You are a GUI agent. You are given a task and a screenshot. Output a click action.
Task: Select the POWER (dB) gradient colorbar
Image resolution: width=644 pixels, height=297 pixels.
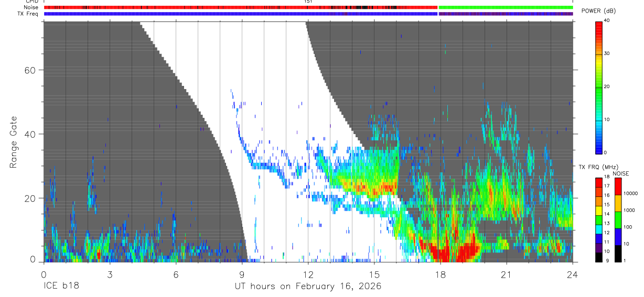tap(599, 87)
